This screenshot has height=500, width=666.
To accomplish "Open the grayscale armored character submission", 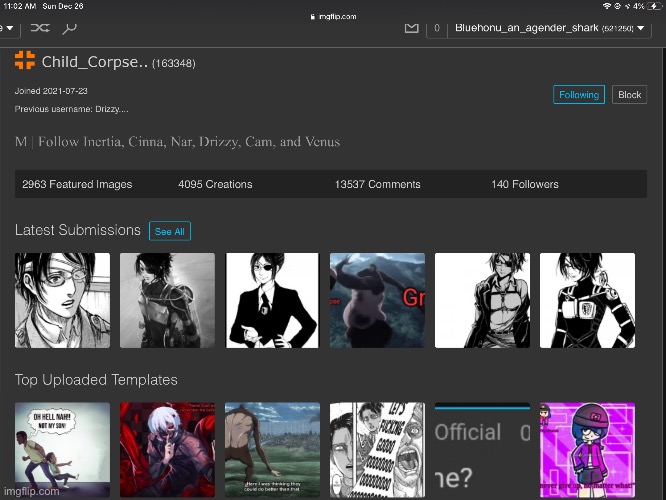I will click(x=167, y=300).
